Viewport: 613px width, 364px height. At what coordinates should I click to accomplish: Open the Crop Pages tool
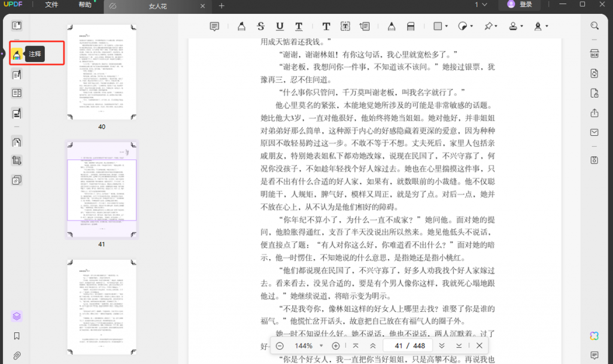pyautogui.click(x=16, y=160)
